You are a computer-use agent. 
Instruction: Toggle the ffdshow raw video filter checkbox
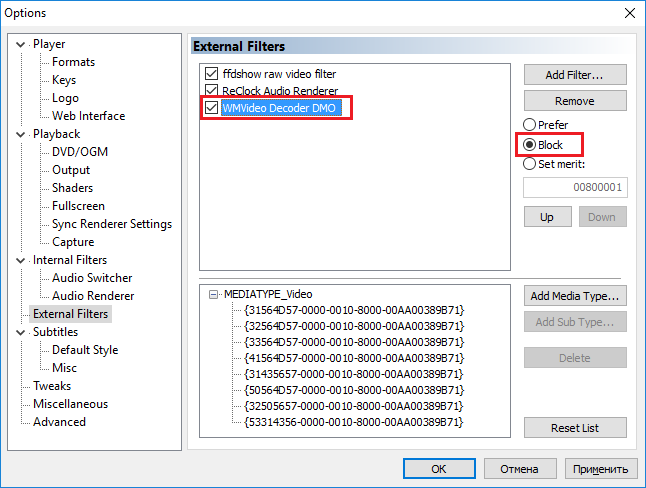211,74
